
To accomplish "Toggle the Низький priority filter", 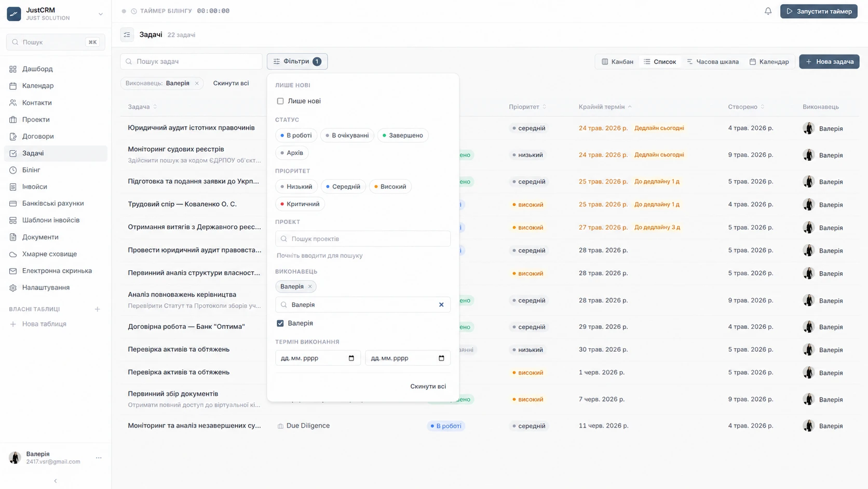I will [x=296, y=187].
